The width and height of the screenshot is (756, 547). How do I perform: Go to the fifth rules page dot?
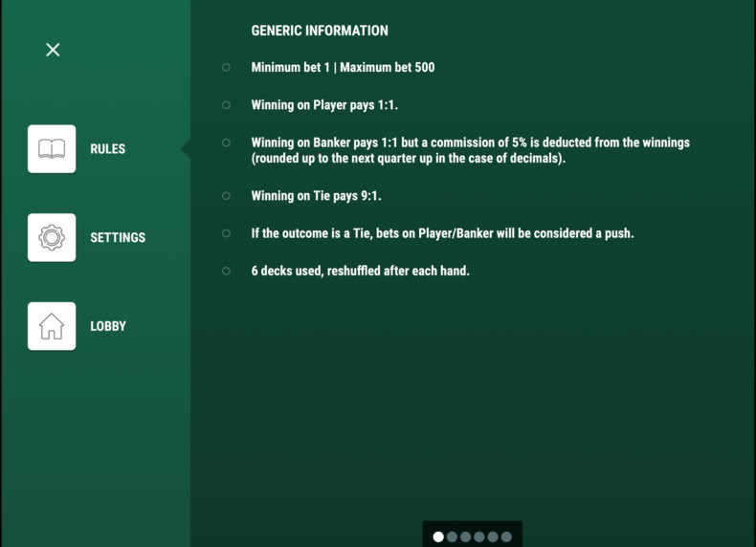pos(492,536)
